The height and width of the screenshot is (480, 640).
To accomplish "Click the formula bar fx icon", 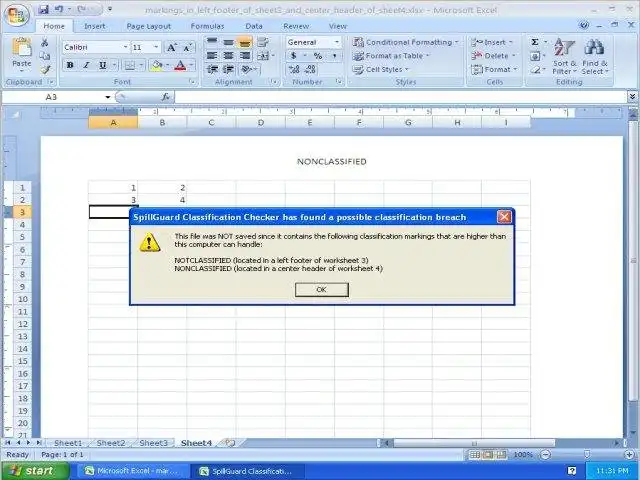I will pos(165,97).
